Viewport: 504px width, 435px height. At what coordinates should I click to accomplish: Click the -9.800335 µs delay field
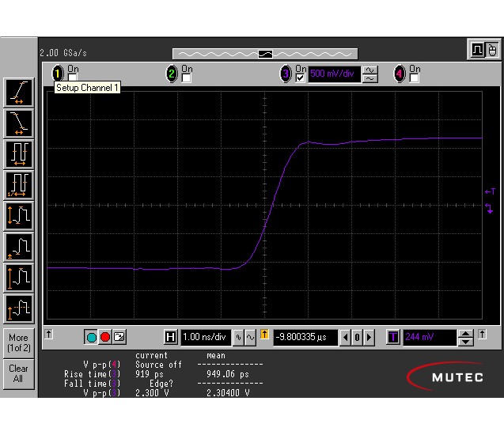tap(305, 338)
